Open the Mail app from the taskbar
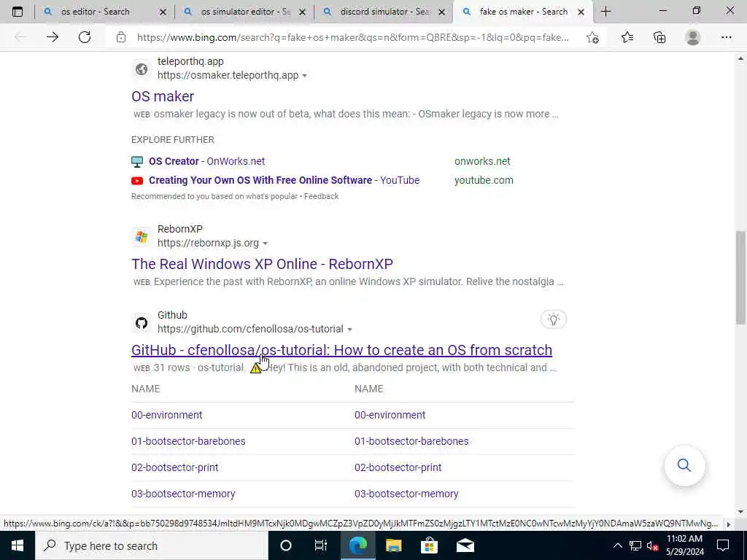The image size is (747, 560). (x=465, y=545)
